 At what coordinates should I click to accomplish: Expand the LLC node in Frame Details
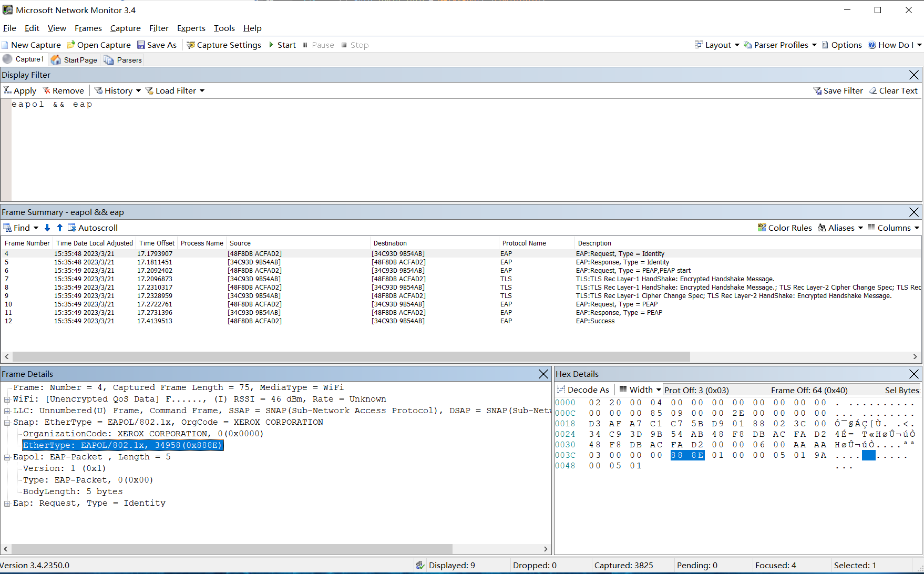point(7,411)
